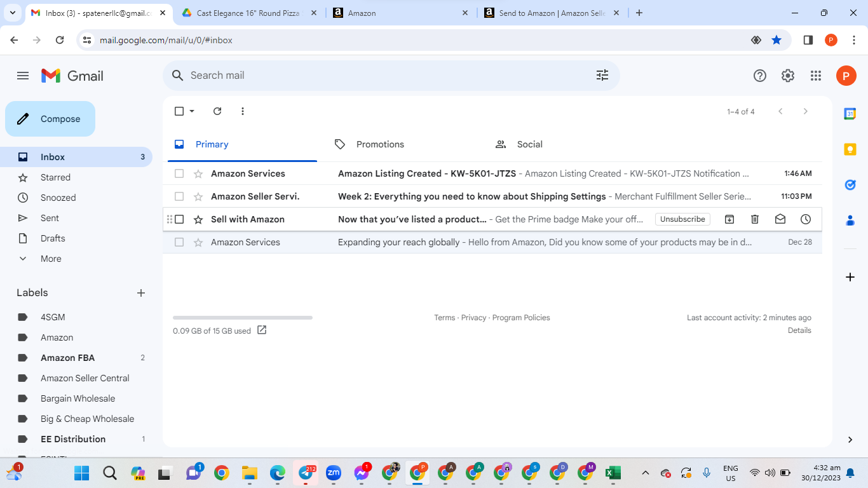Go to older messages page arrow

point(806,111)
